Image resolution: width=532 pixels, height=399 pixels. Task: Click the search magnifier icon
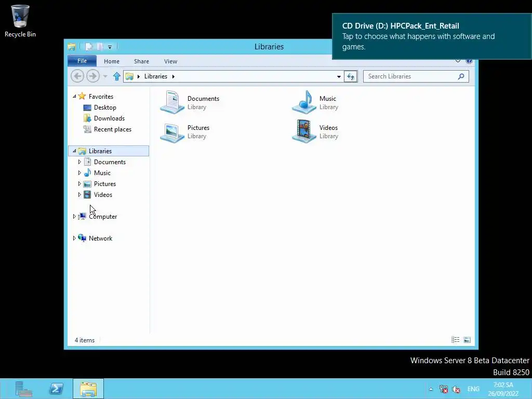click(x=461, y=76)
